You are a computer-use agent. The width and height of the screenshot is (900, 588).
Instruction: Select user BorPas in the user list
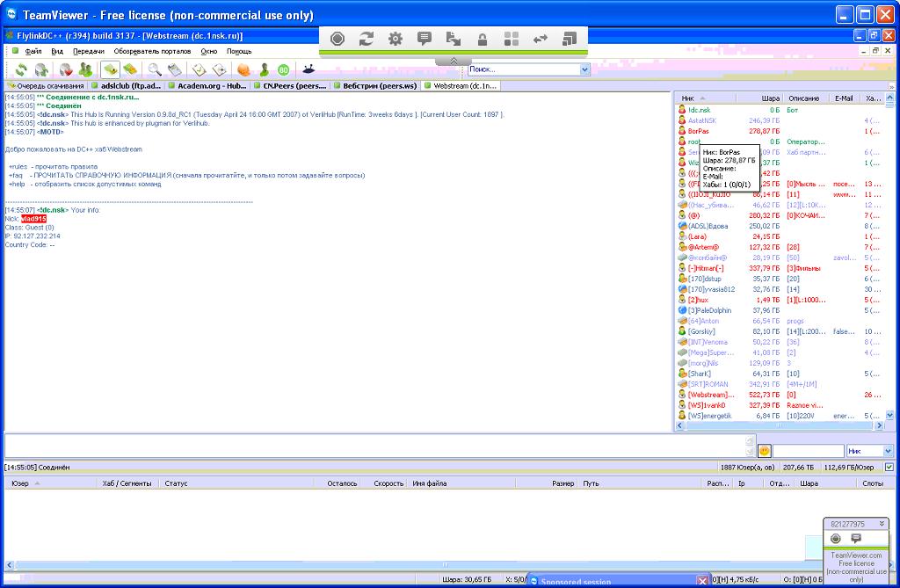tap(699, 131)
